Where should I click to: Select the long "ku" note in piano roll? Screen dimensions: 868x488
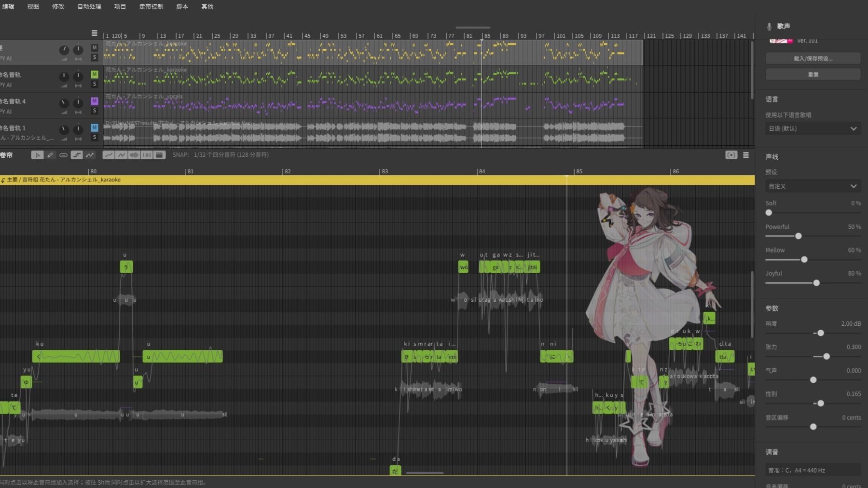point(76,357)
